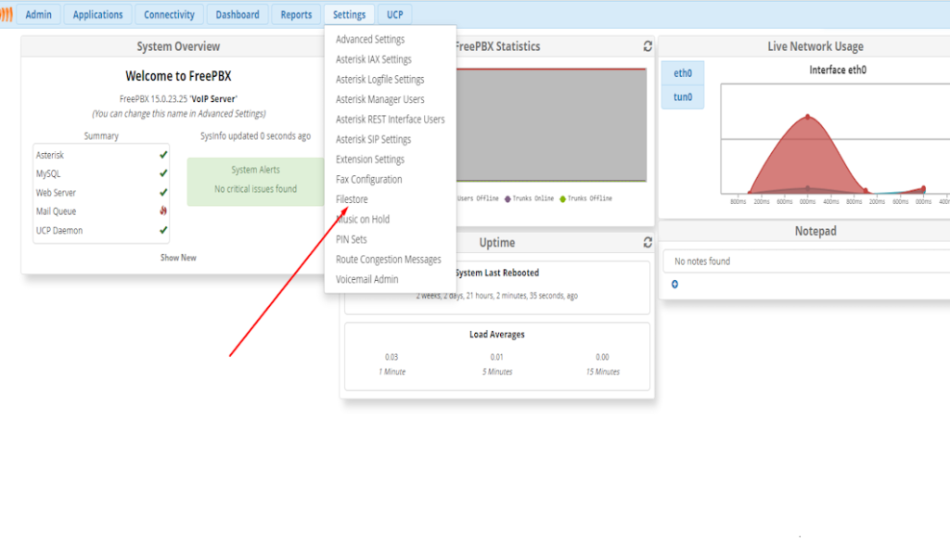This screenshot has width=950, height=560.
Task: Choose Extension Settings entry
Action: click(370, 159)
